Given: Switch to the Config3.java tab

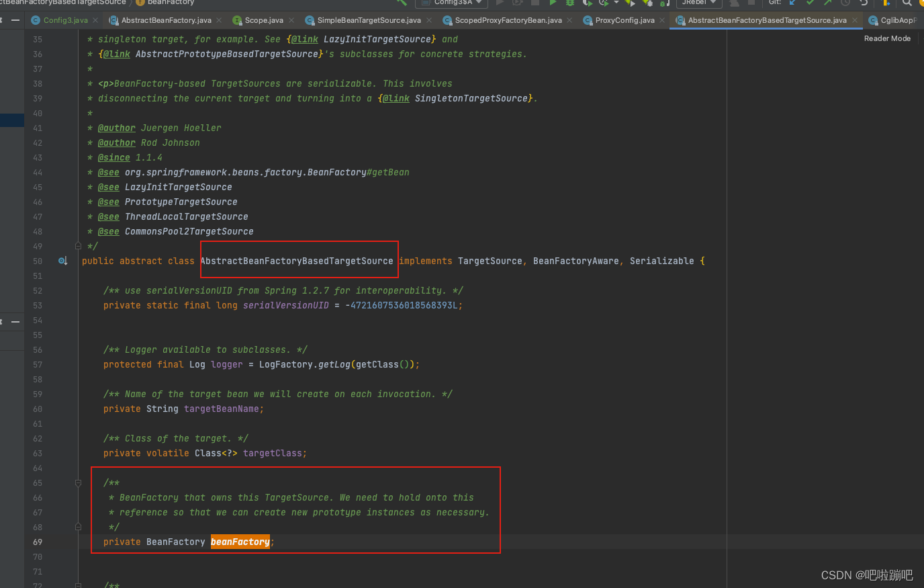Looking at the screenshot, I should (65, 20).
